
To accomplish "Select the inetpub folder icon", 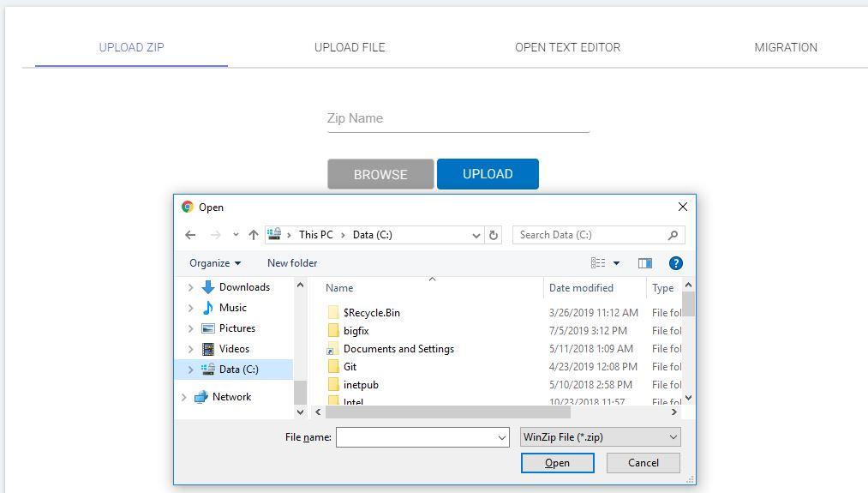I will click(333, 384).
